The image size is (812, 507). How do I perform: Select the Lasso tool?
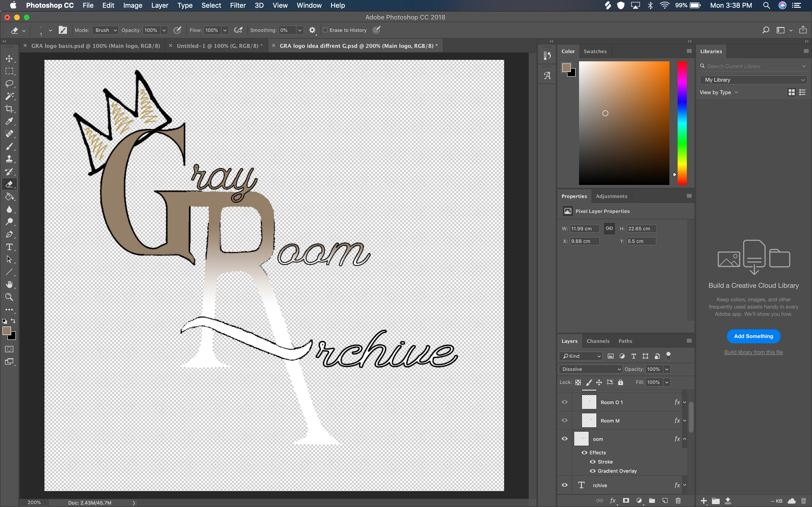(x=9, y=84)
